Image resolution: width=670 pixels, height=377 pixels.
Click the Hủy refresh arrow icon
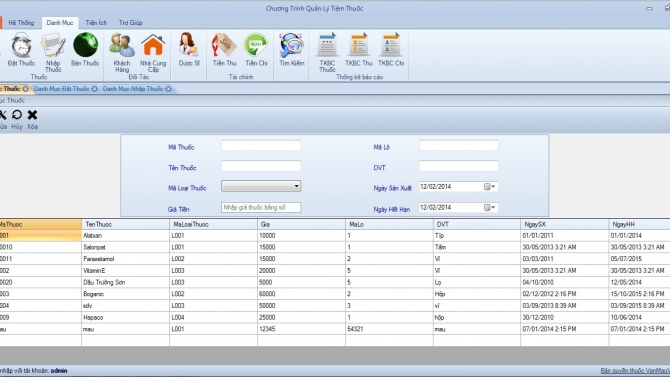(17, 115)
